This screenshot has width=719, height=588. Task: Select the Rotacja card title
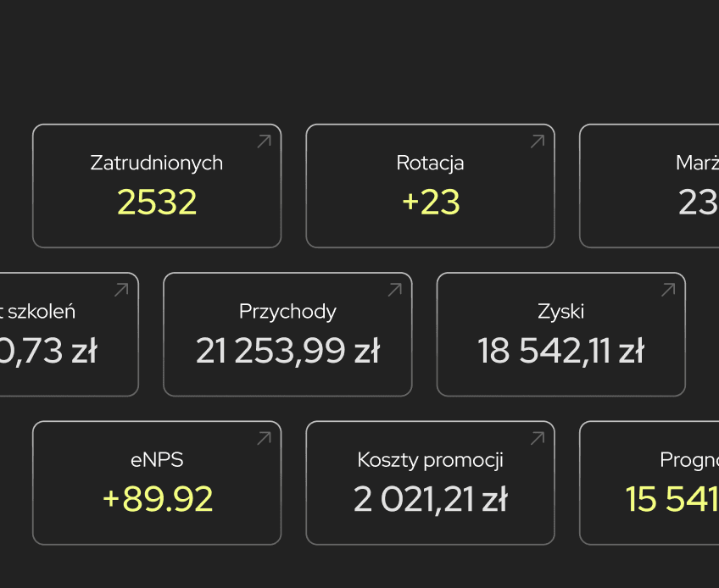(430, 163)
